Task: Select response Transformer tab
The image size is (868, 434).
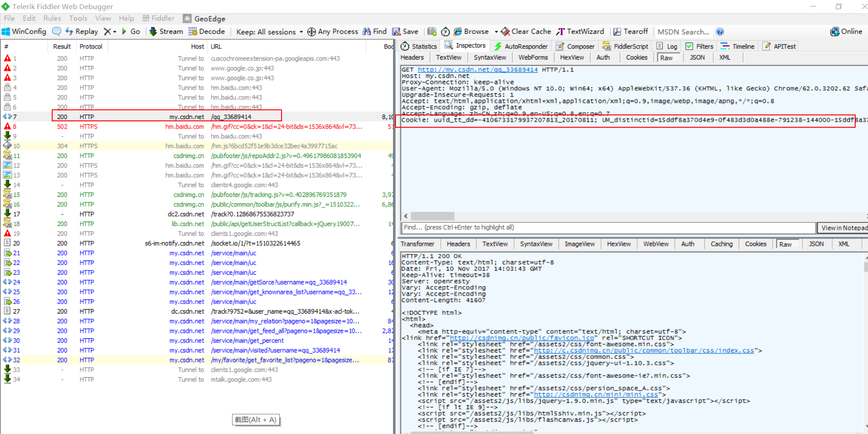Action: (x=418, y=244)
